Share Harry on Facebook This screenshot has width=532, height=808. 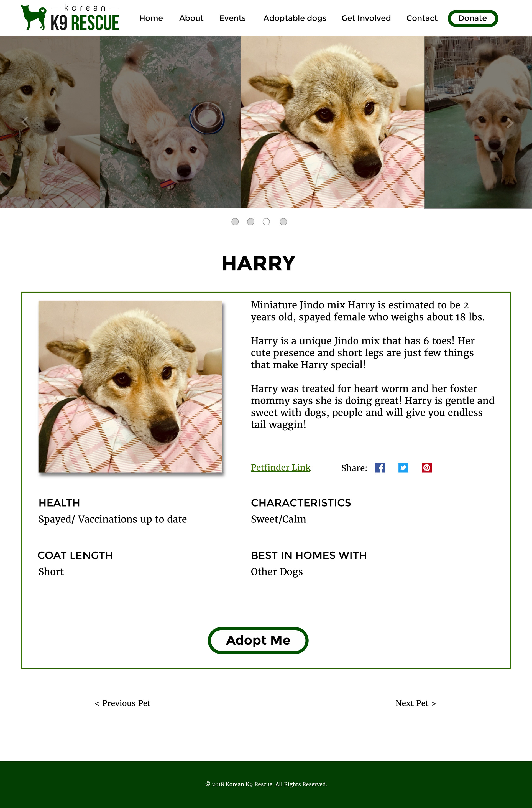coord(380,467)
